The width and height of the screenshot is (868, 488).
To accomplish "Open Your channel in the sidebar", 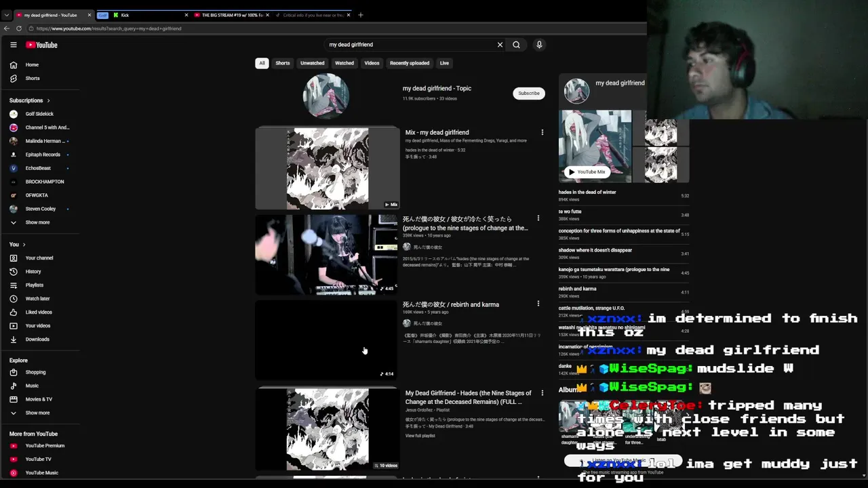I will (41, 258).
